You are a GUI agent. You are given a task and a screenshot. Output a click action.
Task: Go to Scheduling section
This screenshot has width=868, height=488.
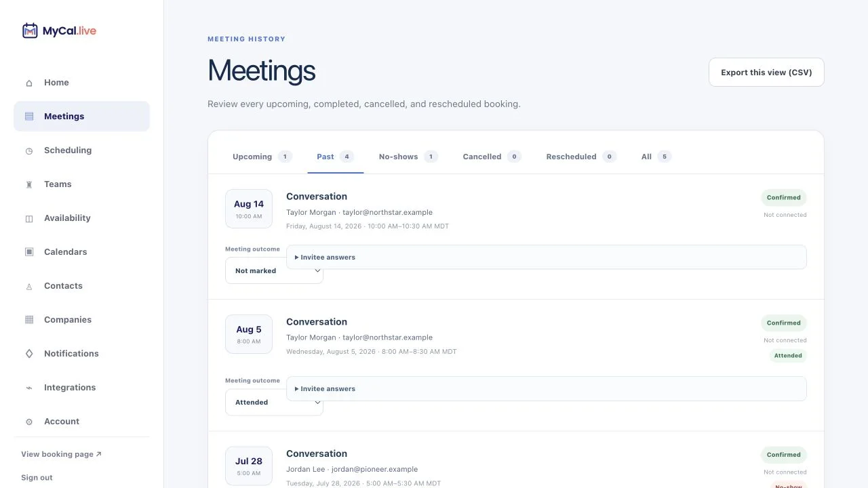81,150
